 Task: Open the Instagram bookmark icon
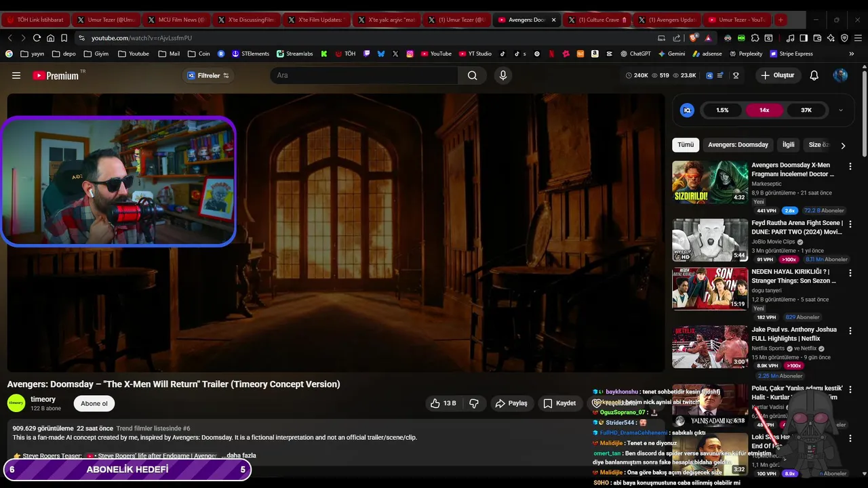pyautogui.click(x=410, y=54)
